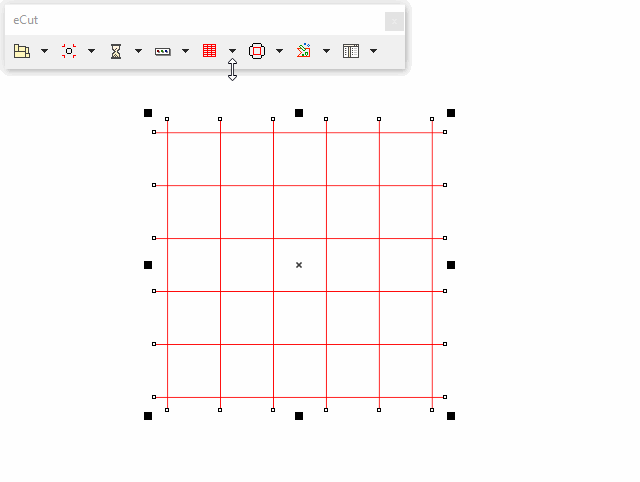Image resolution: width=640 pixels, height=482 pixels.
Task: Click the red square in circle tool
Action: pos(257,51)
